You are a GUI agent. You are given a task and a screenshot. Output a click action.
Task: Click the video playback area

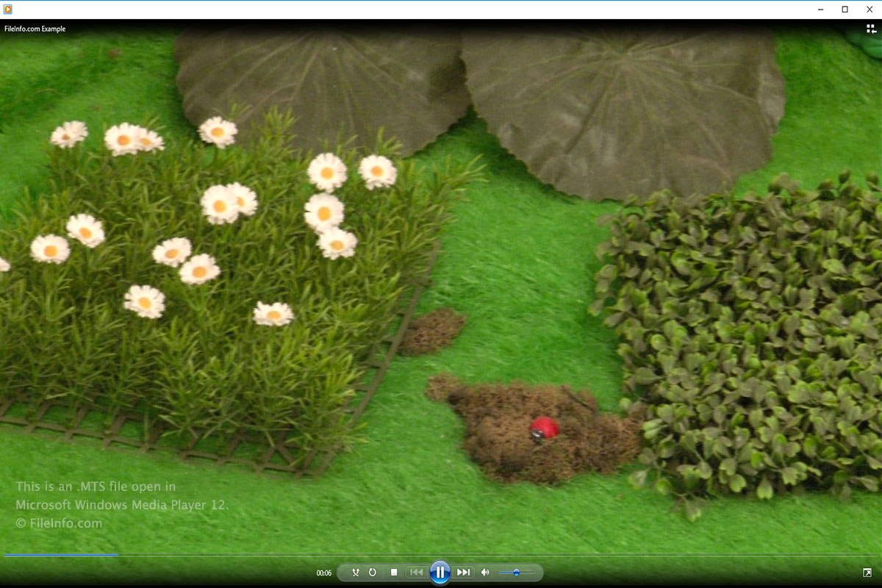[441, 294]
